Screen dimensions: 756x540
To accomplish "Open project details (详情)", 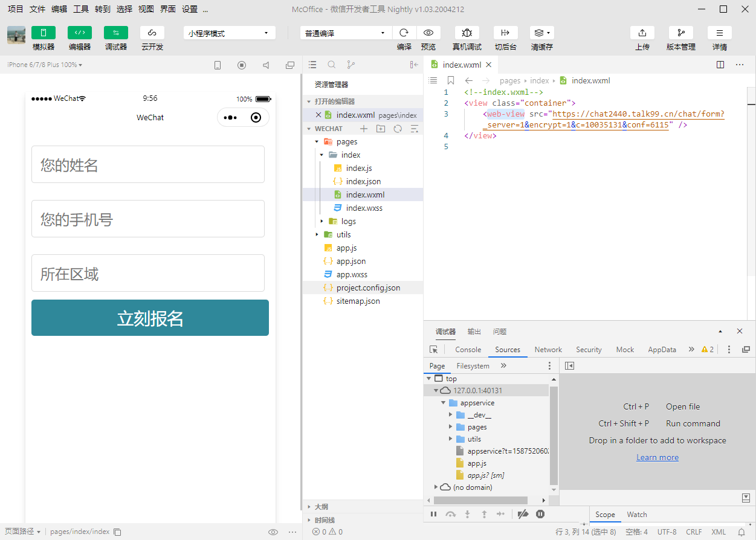I will tap(720, 33).
